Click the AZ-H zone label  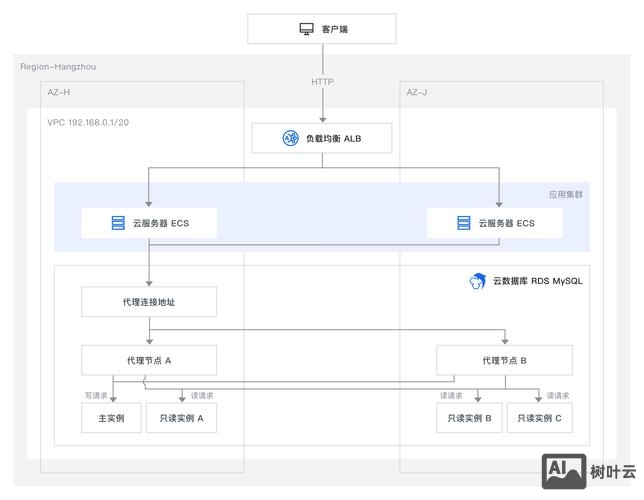tap(59, 92)
